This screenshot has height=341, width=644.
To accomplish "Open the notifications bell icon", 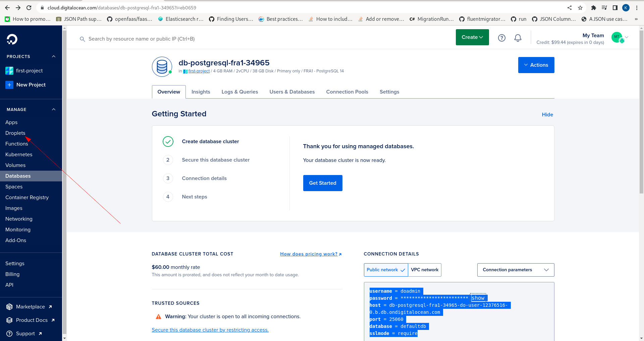I will point(518,38).
